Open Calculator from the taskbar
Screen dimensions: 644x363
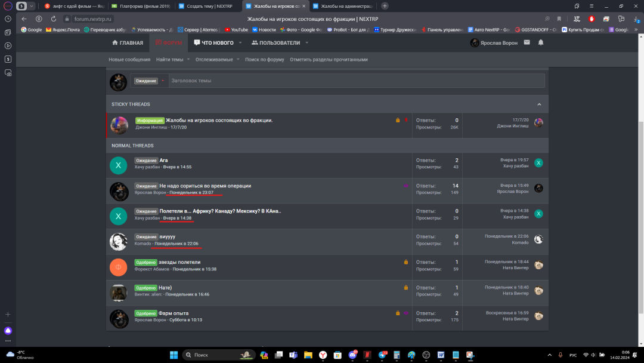click(397, 355)
